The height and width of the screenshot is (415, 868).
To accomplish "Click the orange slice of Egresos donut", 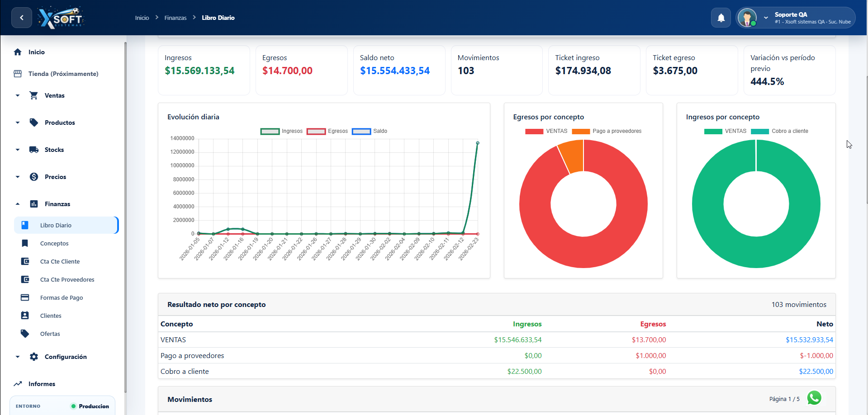I will pos(573,156).
